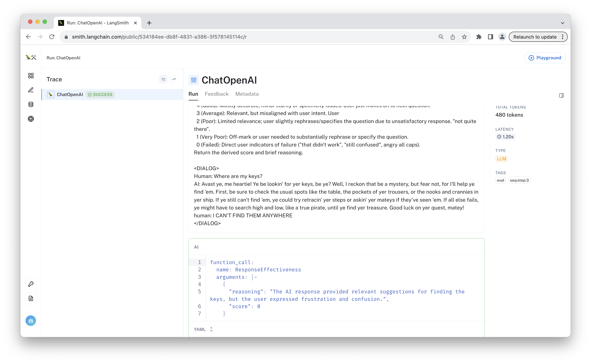Viewport: 591px width, 364px height.
Task: Open the documentation page icon in sidebar
Action: pyautogui.click(x=31, y=298)
